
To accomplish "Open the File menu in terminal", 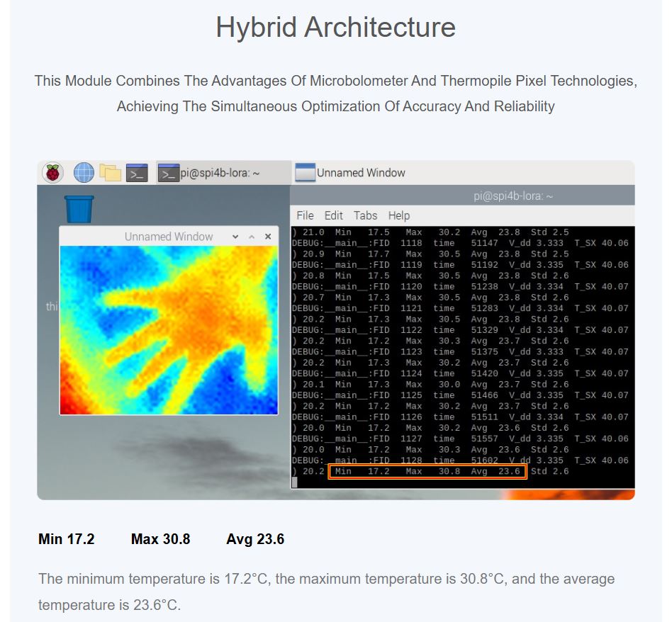I will tap(305, 215).
